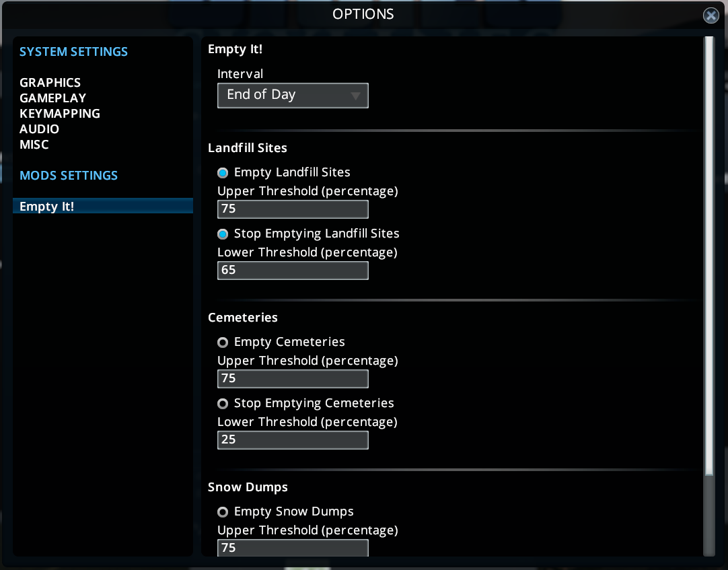This screenshot has height=570, width=728.
Task: Click the Cemeteries upper threshold field
Action: click(x=293, y=379)
